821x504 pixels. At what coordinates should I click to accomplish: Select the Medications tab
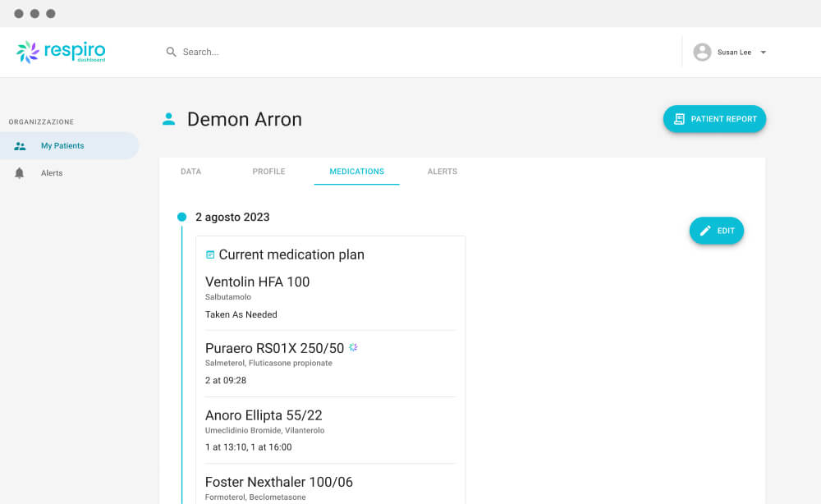[356, 171]
